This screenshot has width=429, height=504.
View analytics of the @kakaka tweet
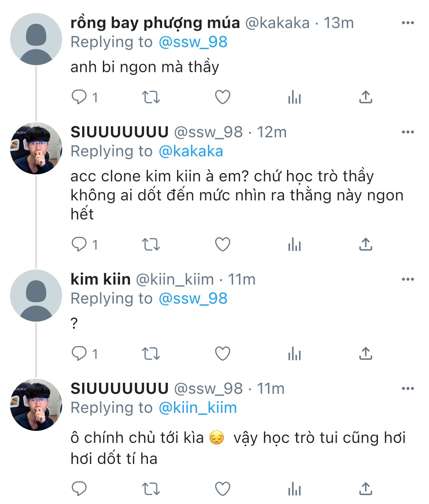[x=294, y=97]
